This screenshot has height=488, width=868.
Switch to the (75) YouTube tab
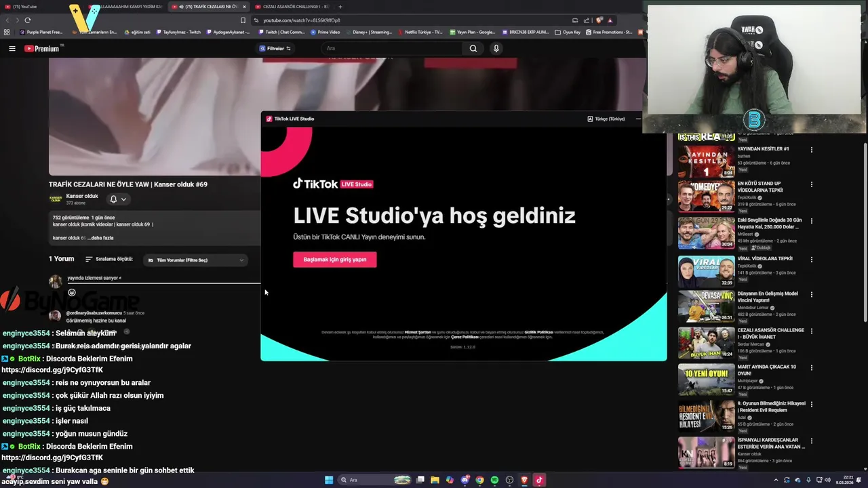(25, 7)
